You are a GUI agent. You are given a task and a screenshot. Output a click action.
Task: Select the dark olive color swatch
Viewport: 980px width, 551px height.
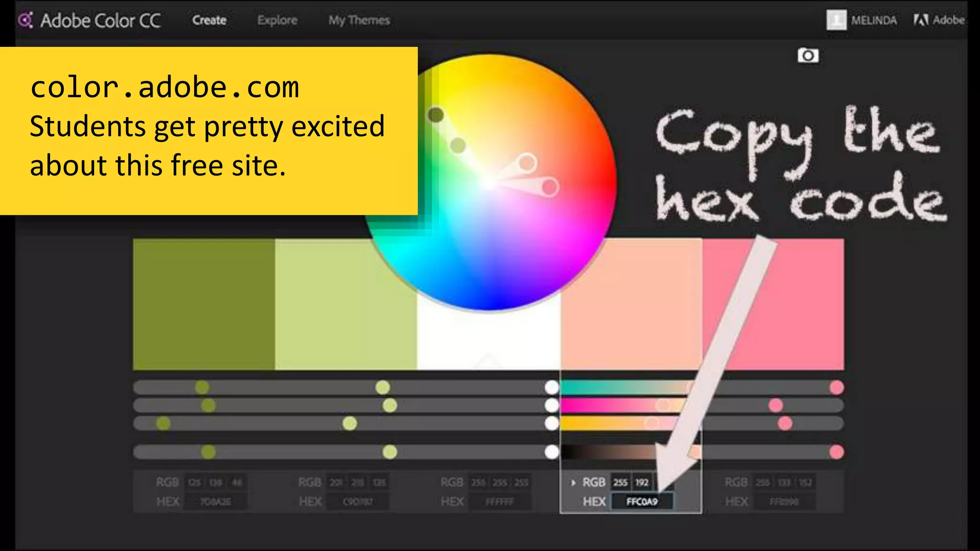(x=204, y=304)
